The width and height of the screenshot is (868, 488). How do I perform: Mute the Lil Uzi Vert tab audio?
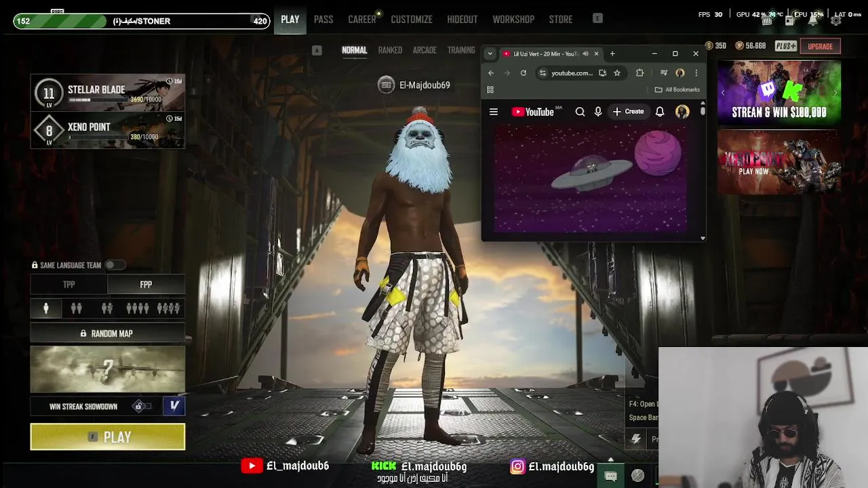click(585, 54)
